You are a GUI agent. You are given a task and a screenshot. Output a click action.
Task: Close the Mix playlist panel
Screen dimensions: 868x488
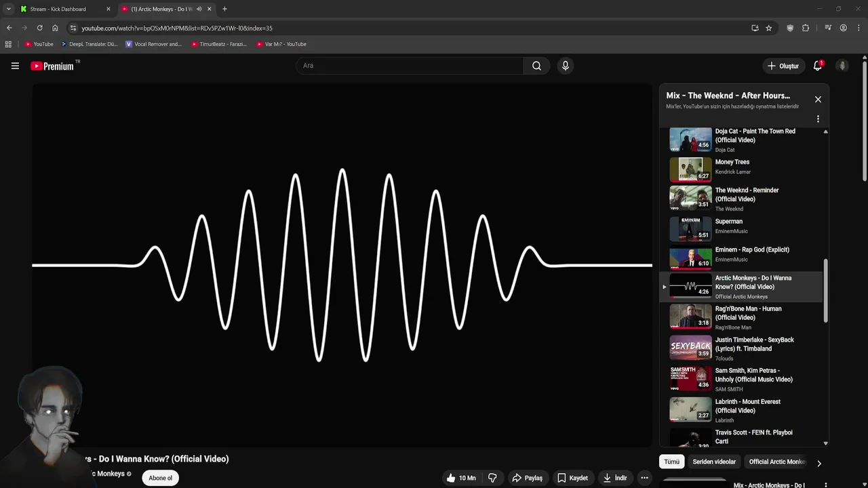[x=818, y=100]
